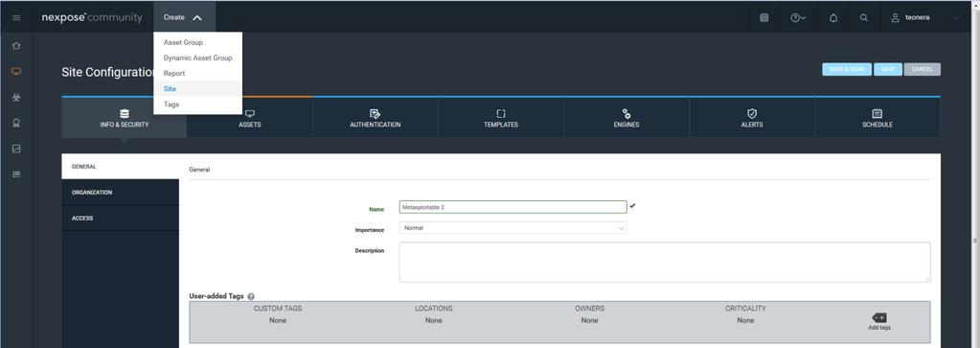Open Reports via sidebar chart icon
Screen dimensions: 980x348
(16, 149)
